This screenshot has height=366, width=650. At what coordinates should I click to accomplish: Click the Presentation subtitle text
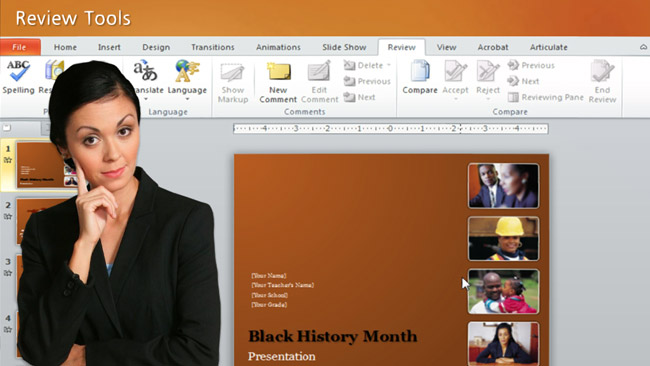[281, 356]
